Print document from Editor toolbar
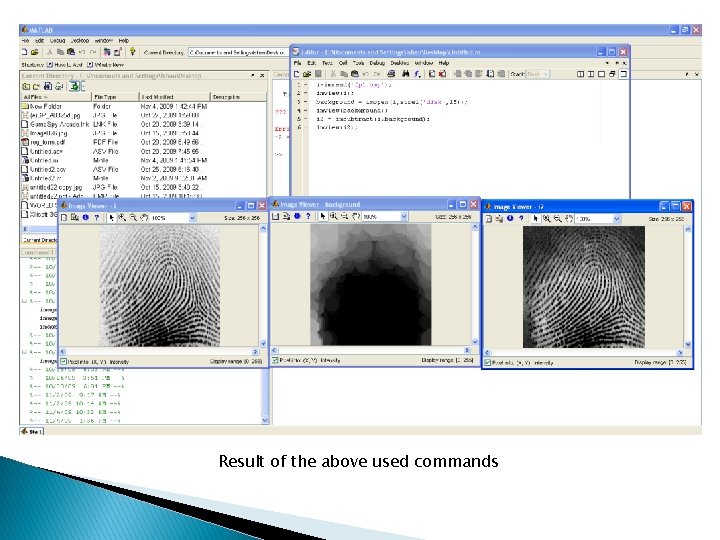720x540 pixels. [x=391, y=74]
